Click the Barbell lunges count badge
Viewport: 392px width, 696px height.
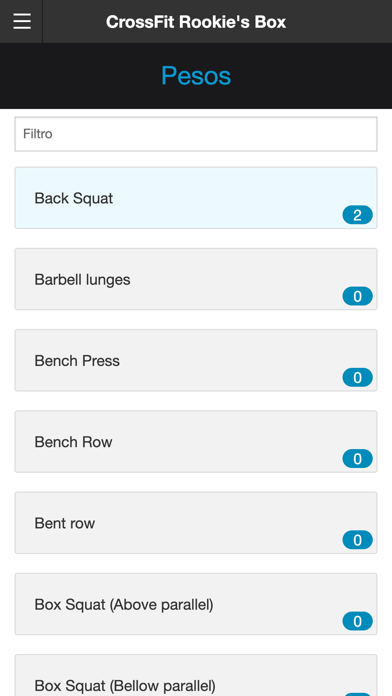[x=357, y=296]
